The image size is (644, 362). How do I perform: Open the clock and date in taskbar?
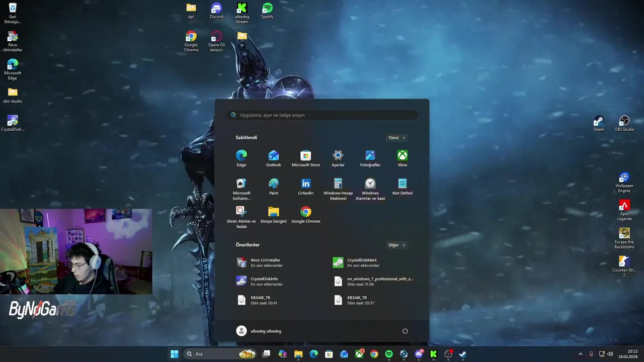pyautogui.click(x=628, y=354)
